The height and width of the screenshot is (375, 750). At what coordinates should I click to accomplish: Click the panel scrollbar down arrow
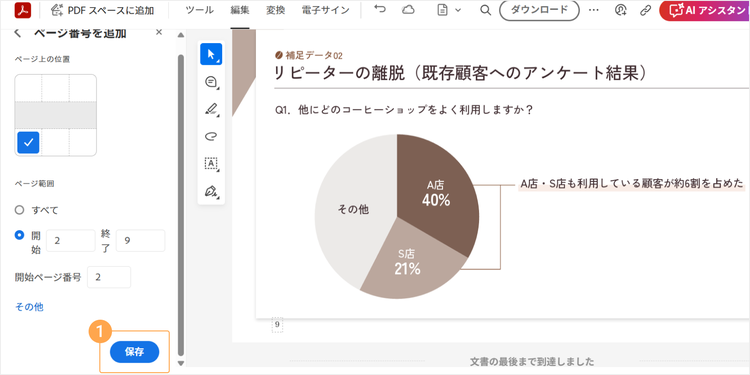[x=180, y=364]
